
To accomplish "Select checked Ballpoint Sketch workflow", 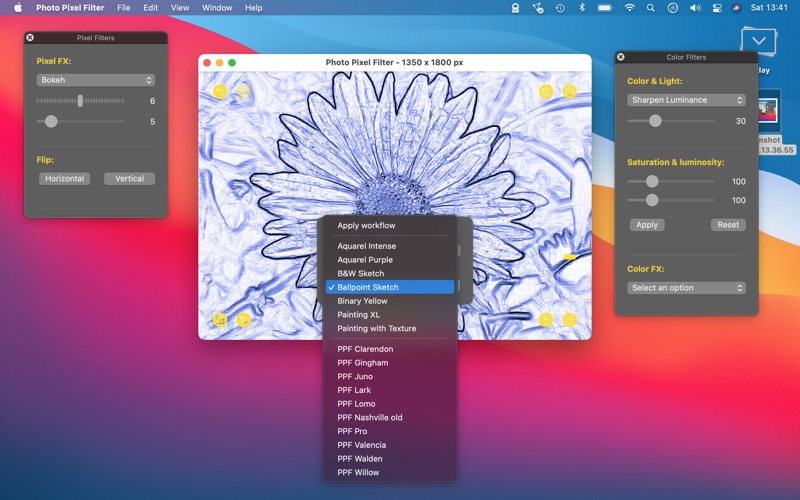I will 390,287.
